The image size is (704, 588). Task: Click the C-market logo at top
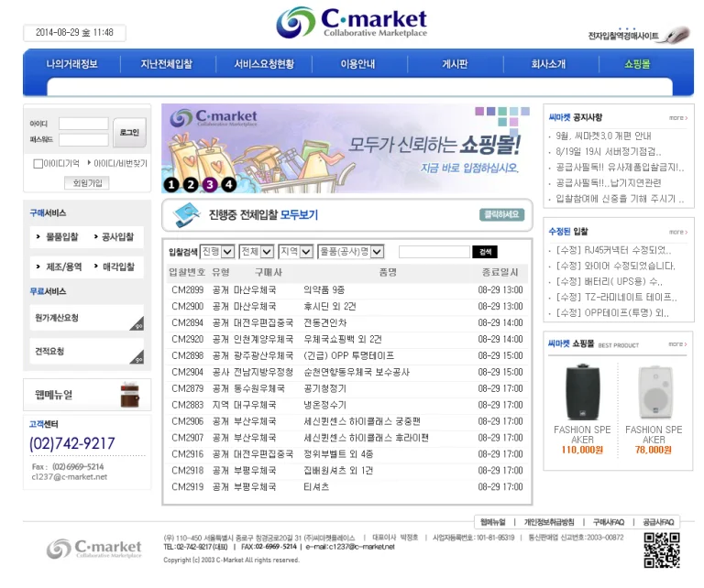click(351, 22)
